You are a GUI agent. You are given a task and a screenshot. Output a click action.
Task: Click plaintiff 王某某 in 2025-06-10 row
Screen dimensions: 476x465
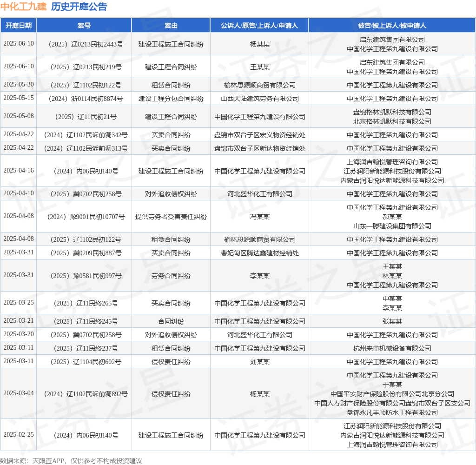pyautogui.click(x=260, y=67)
